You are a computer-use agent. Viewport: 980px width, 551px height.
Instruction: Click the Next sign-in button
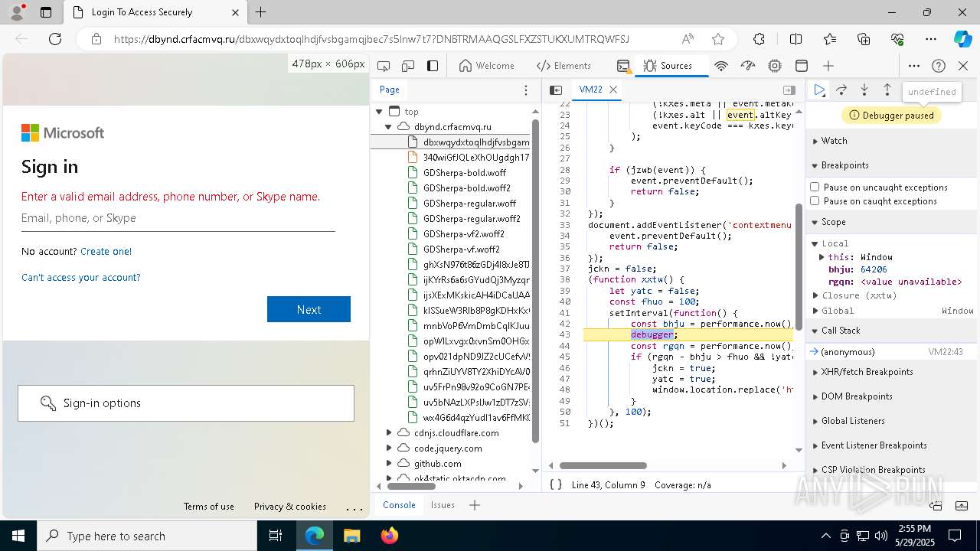309,309
